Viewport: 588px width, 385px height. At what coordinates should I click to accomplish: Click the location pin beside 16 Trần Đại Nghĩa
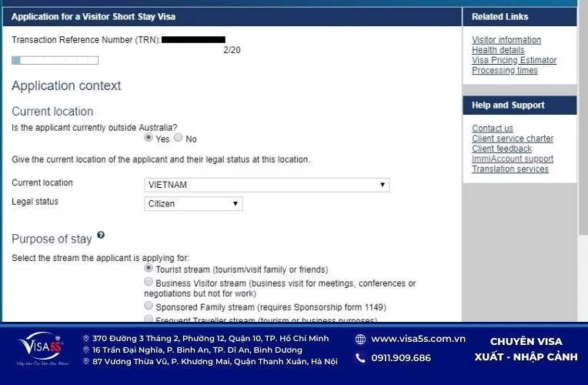pyautogui.click(x=86, y=350)
